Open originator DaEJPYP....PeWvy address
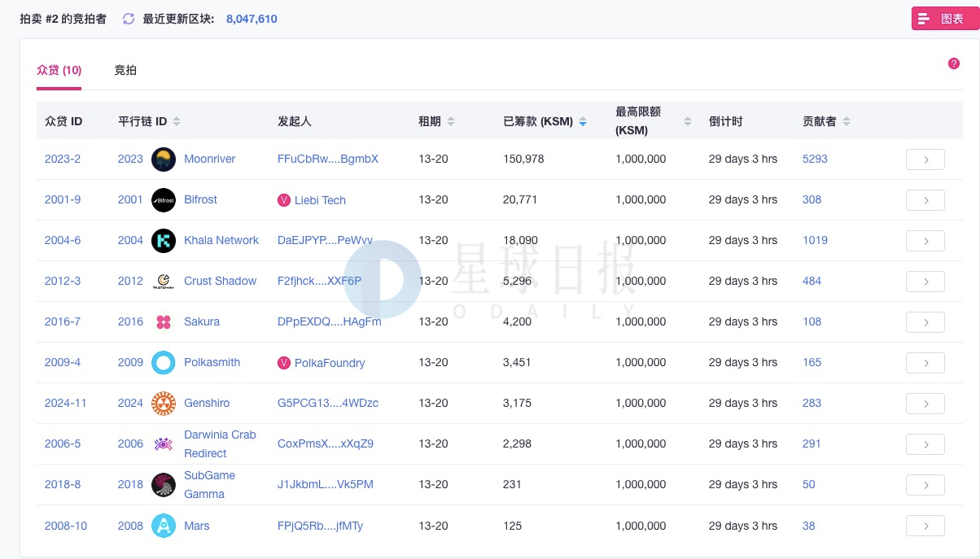Image resolution: width=980 pixels, height=559 pixels. click(x=326, y=241)
